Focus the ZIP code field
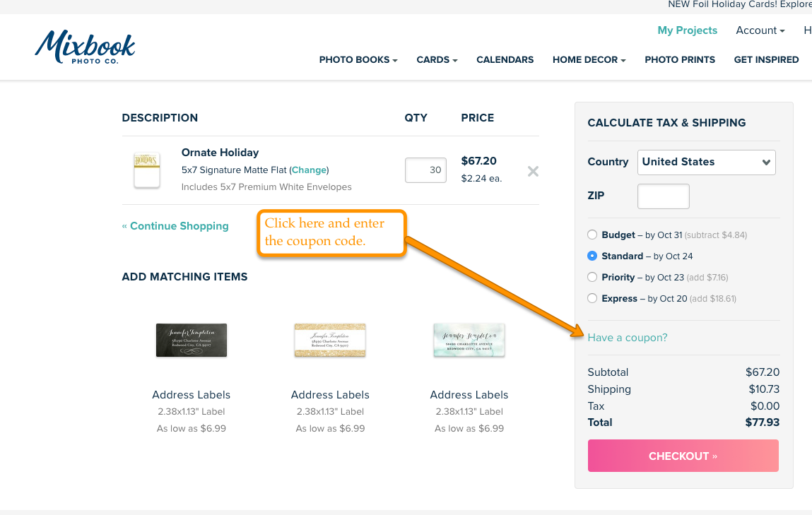 [664, 196]
